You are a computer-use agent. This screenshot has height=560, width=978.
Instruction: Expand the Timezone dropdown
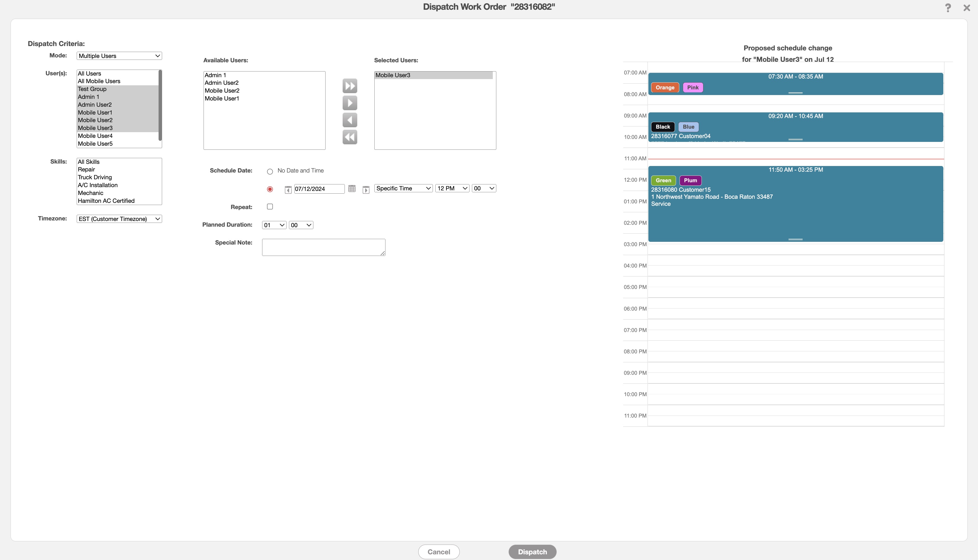(x=119, y=219)
